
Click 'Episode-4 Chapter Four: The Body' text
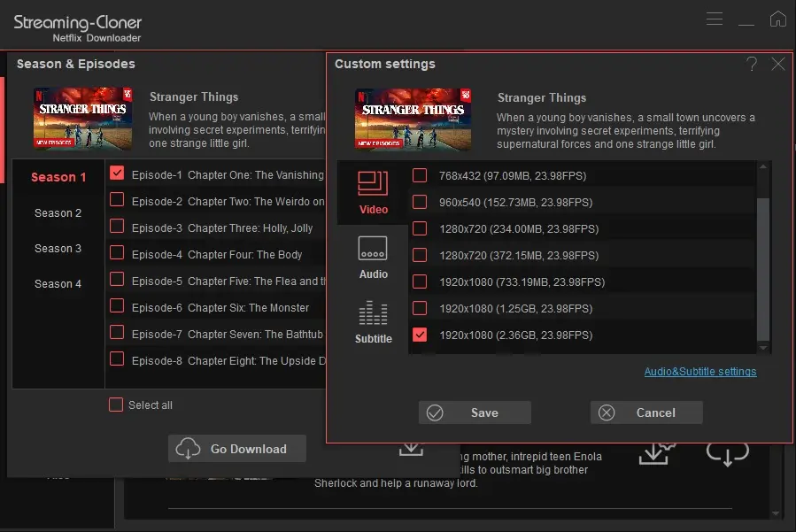[217, 255]
